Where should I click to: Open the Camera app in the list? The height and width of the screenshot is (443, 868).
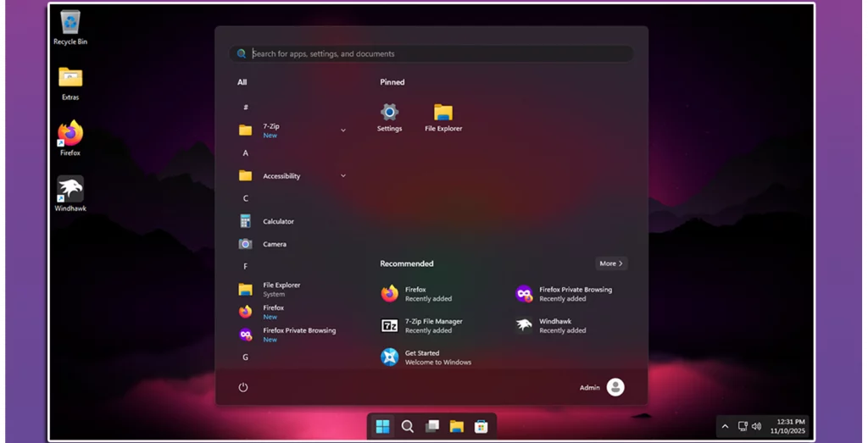click(x=274, y=244)
